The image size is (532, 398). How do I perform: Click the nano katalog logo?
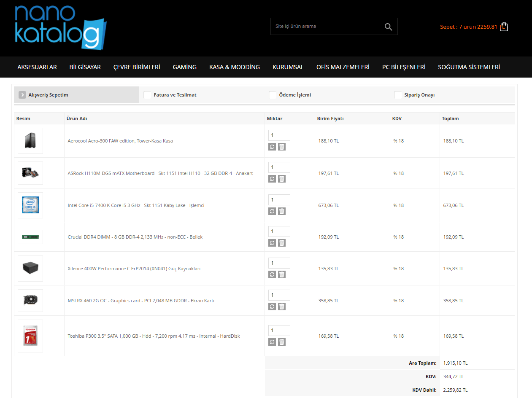coord(60,27)
